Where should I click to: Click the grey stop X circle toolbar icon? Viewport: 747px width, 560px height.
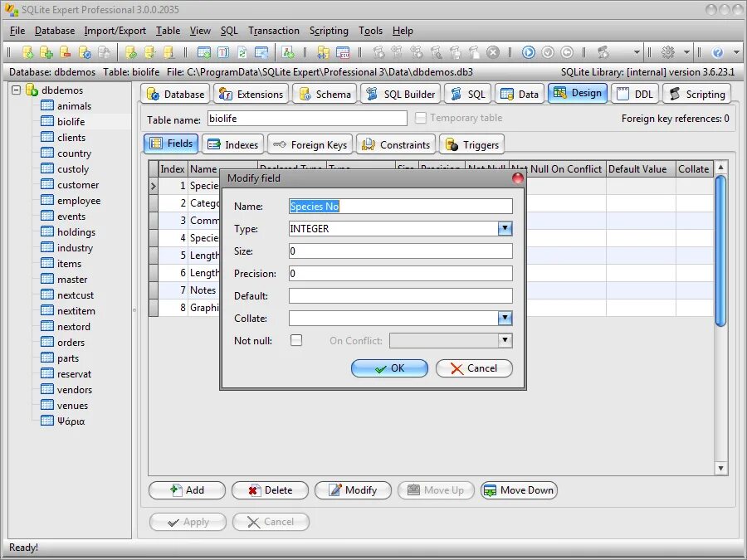tap(492, 52)
